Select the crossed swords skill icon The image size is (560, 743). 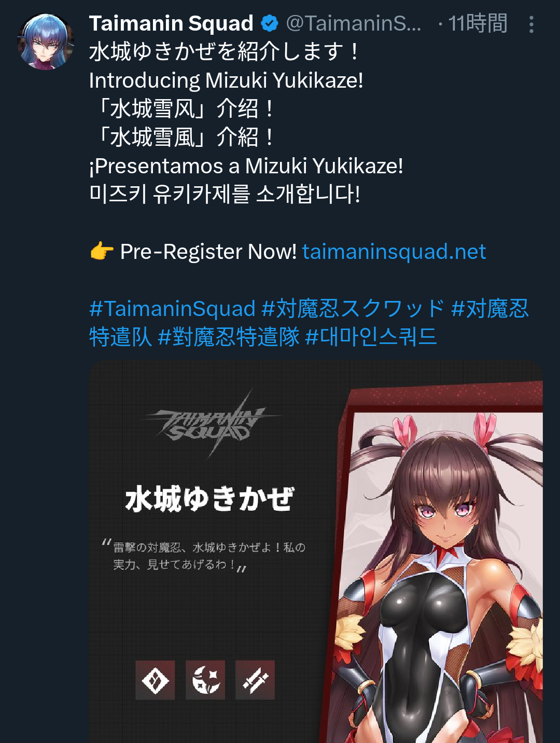coord(255,680)
